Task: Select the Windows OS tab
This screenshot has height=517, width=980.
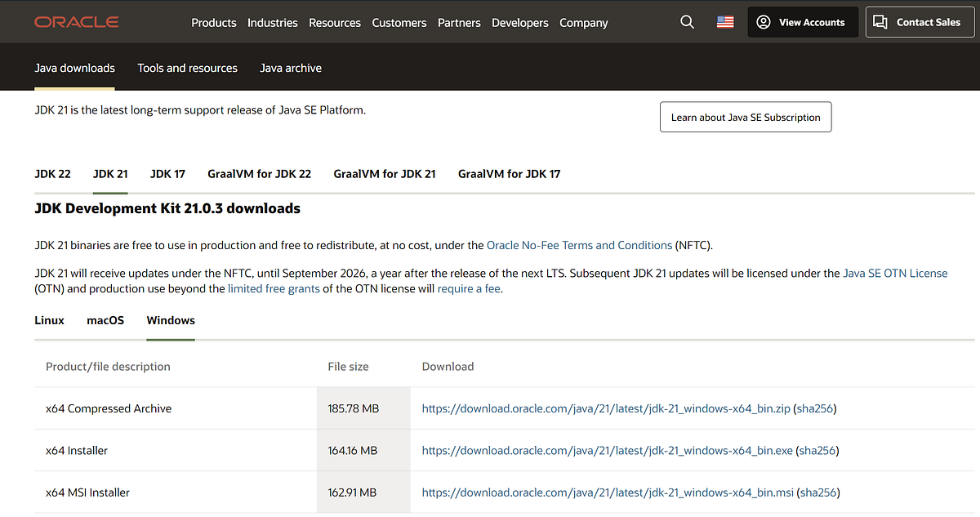Action: click(x=171, y=320)
